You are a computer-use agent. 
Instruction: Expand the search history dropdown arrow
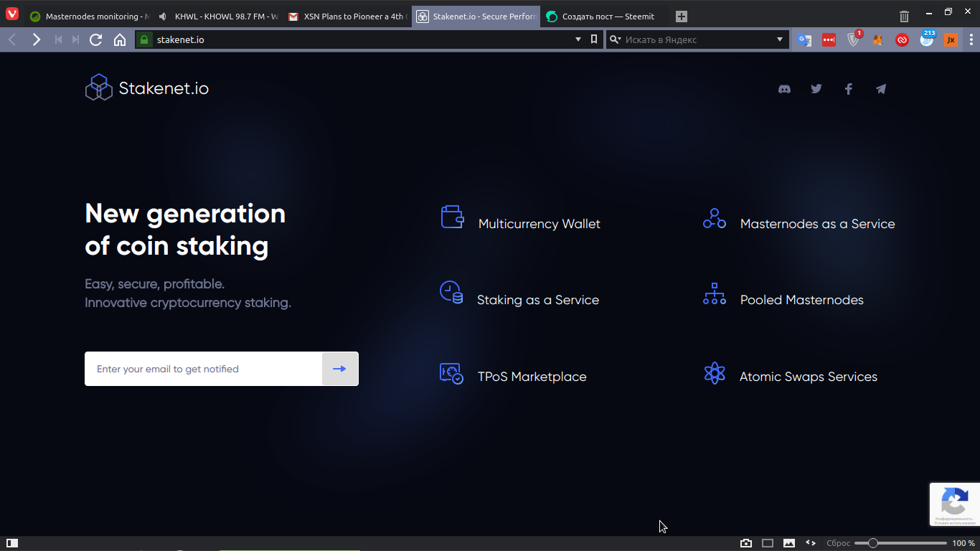780,39
